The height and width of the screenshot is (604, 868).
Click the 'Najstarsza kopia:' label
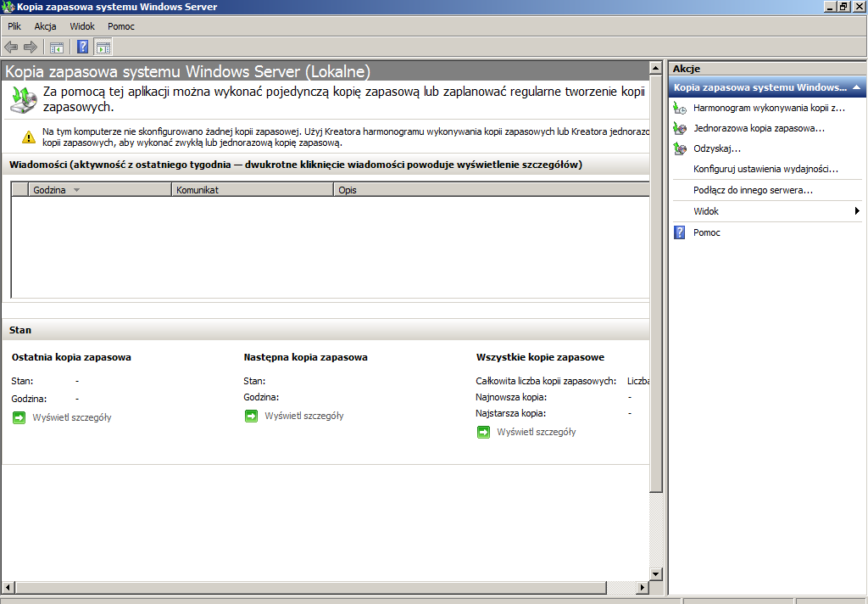[x=510, y=413]
